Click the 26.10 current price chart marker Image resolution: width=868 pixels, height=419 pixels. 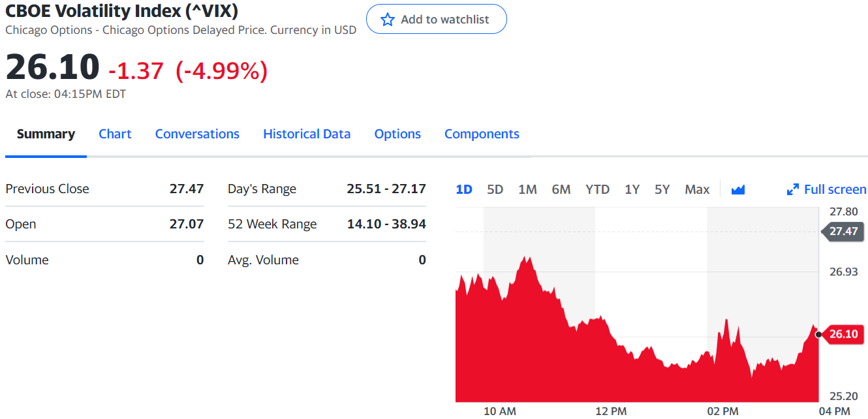click(x=843, y=334)
